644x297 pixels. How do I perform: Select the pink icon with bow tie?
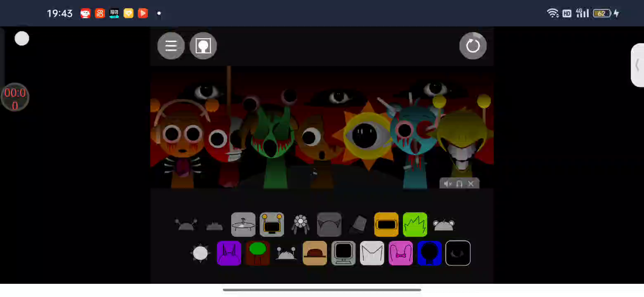click(x=401, y=253)
